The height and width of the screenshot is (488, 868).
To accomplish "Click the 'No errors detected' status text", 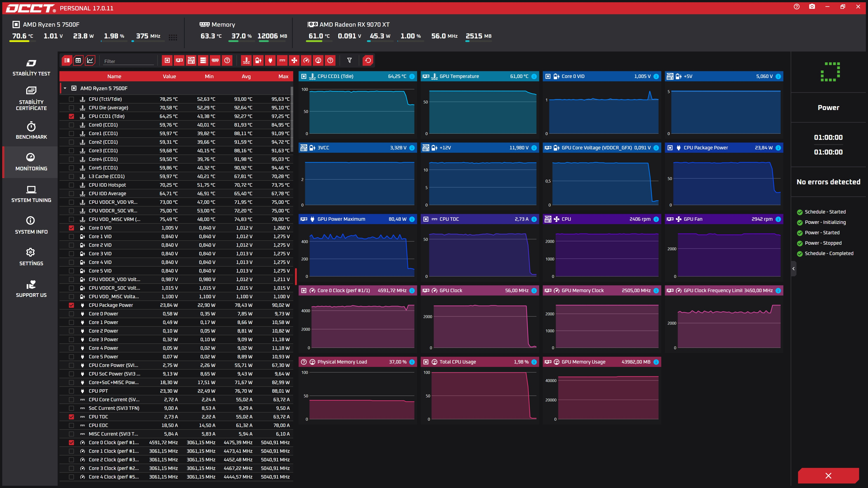I will (x=828, y=182).
